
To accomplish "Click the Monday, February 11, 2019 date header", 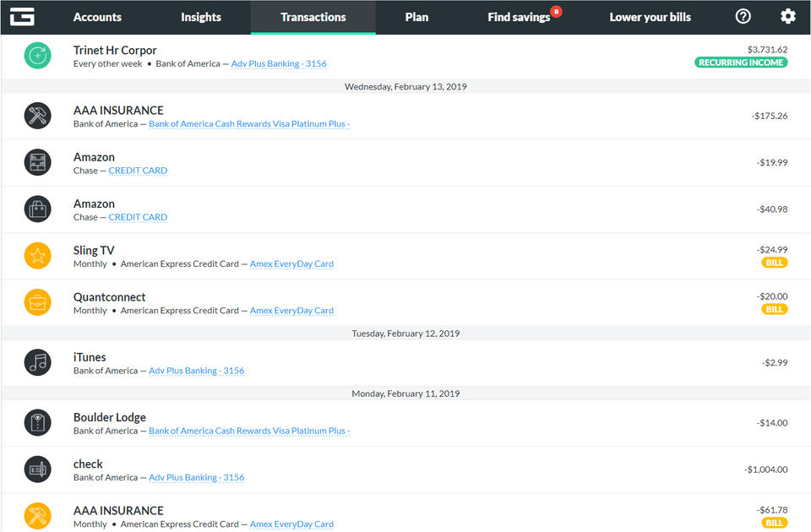I will tap(405, 394).
